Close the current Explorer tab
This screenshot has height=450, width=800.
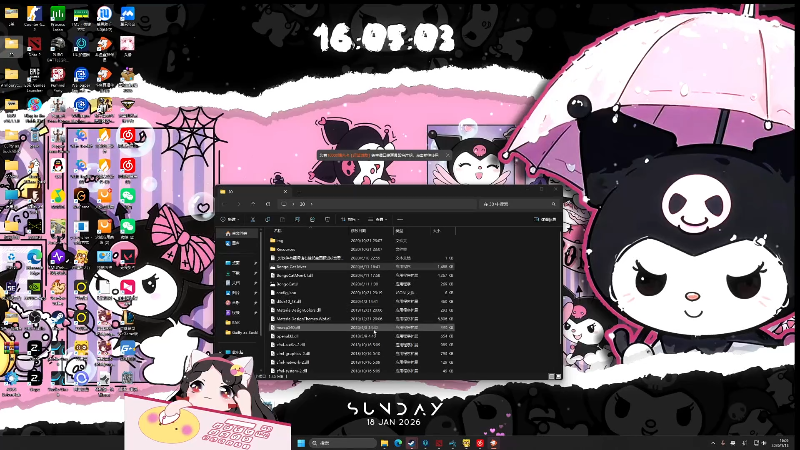click(x=285, y=191)
